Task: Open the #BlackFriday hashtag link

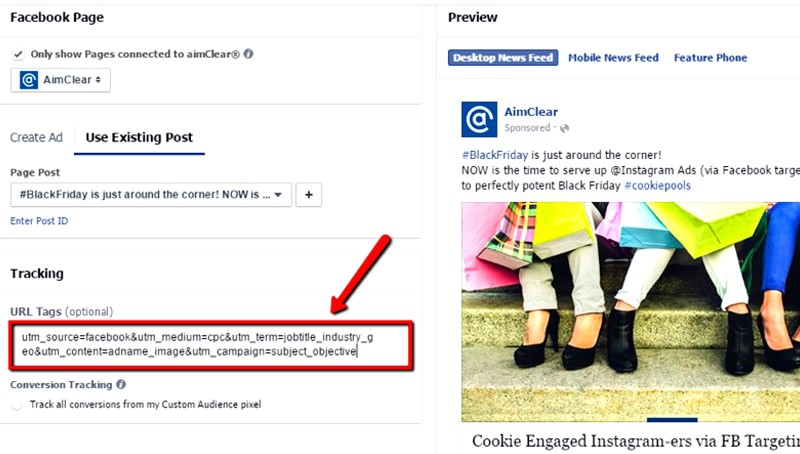Action: [495, 155]
